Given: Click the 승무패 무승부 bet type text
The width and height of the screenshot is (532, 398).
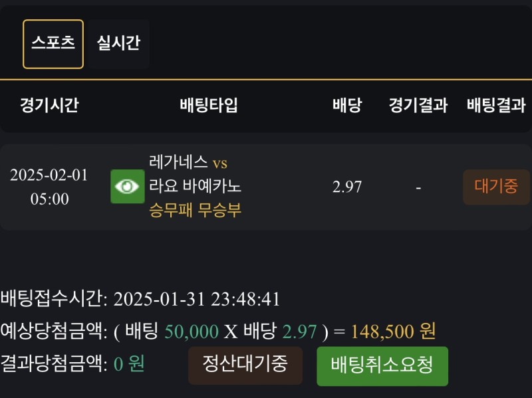Looking at the screenshot, I should coord(196,211).
